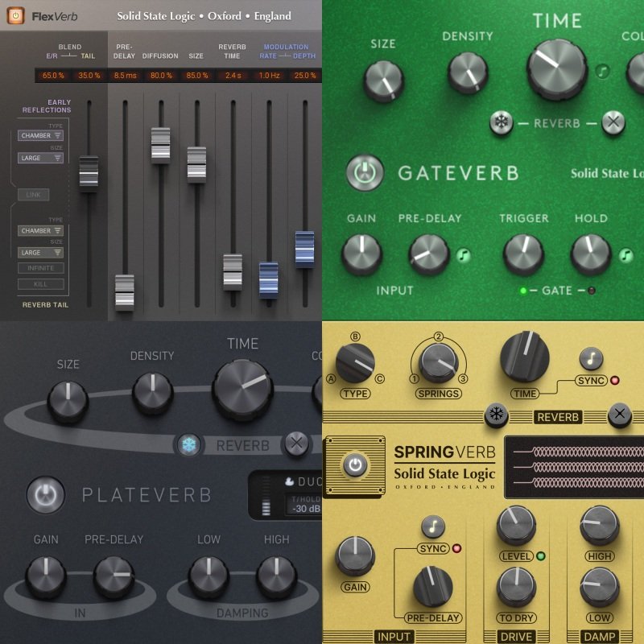Viewport: 644px width, 644px height.
Task: Click the SpringVerb TO DRY drive knob
Action: (x=516, y=587)
